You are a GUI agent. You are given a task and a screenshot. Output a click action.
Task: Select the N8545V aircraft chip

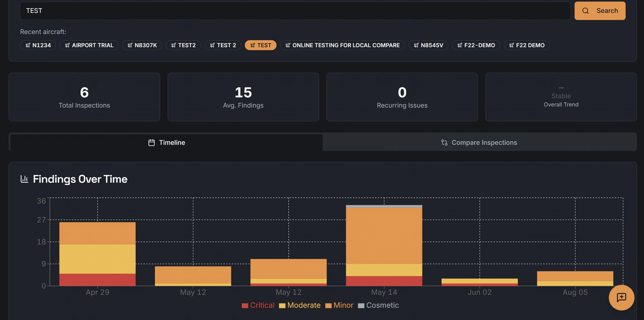pos(428,45)
